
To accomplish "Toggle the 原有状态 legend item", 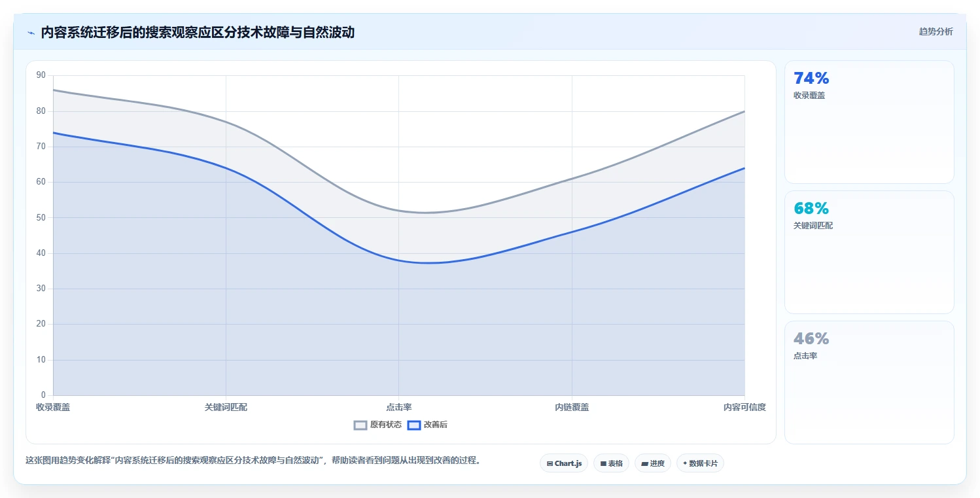I will (377, 425).
